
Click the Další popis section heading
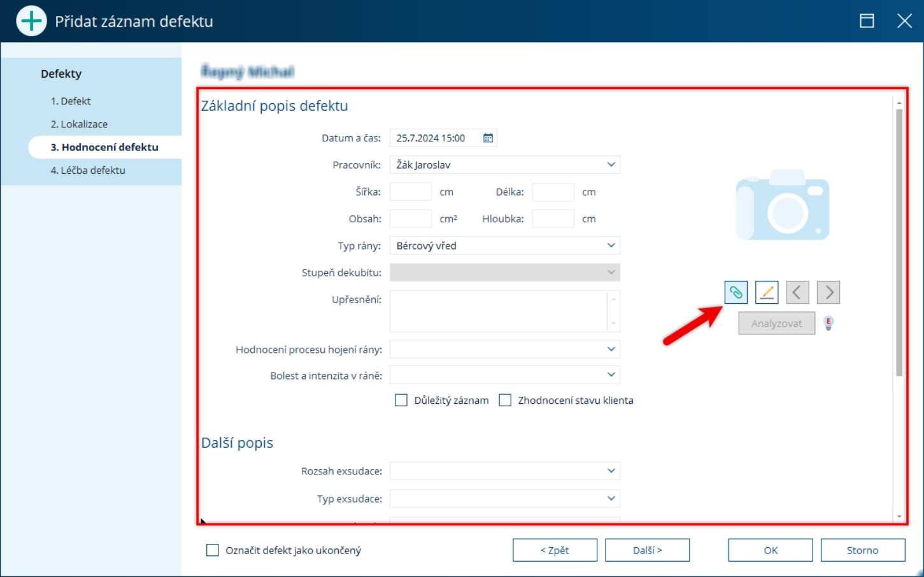click(237, 443)
